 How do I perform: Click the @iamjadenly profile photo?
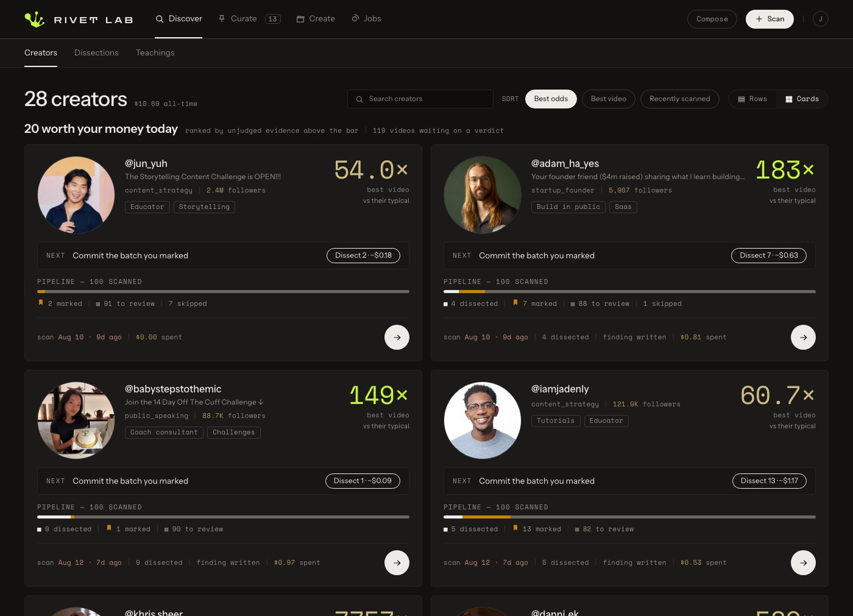(x=483, y=420)
